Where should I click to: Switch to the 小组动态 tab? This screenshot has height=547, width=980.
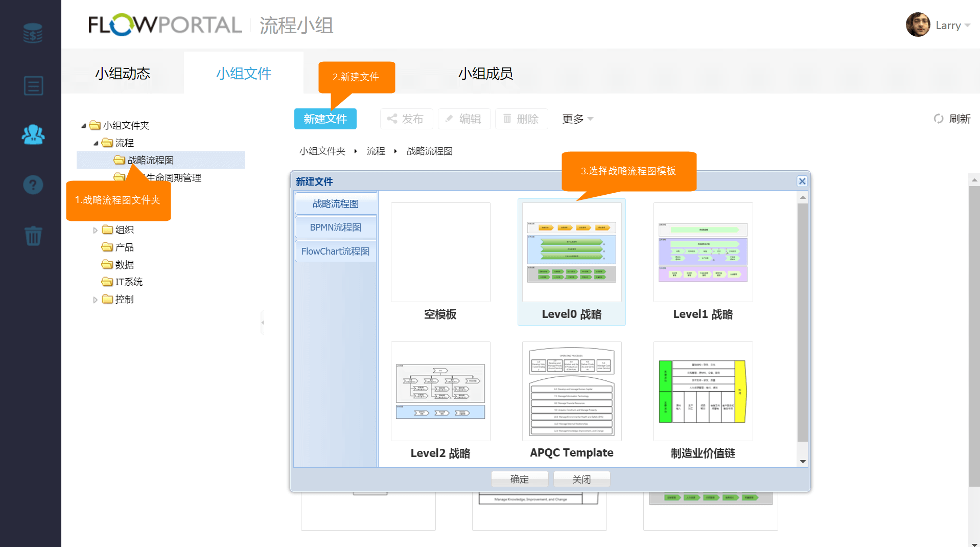tap(123, 73)
